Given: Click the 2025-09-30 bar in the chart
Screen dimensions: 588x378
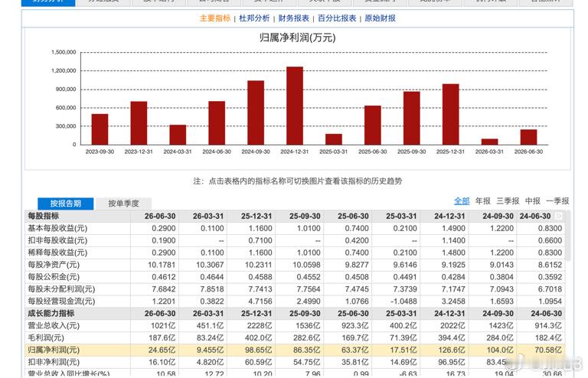Looking at the screenshot, I should (412, 118).
